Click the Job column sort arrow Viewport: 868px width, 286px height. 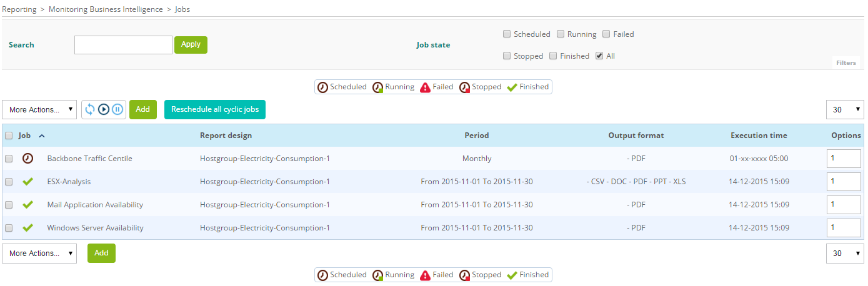coord(42,136)
